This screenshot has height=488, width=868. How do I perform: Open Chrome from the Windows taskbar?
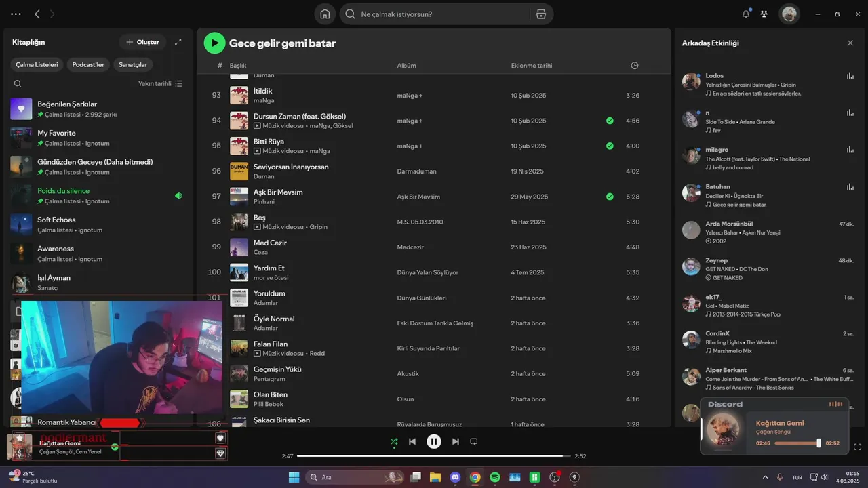[475, 477]
